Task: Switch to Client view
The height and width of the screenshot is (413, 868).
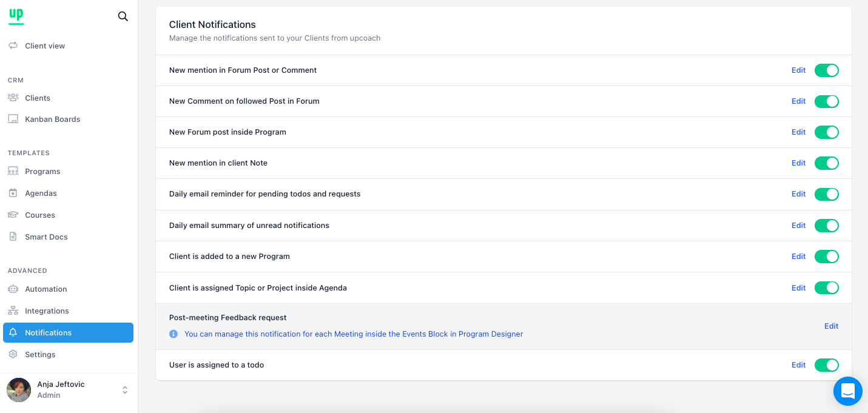Action: (45, 46)
